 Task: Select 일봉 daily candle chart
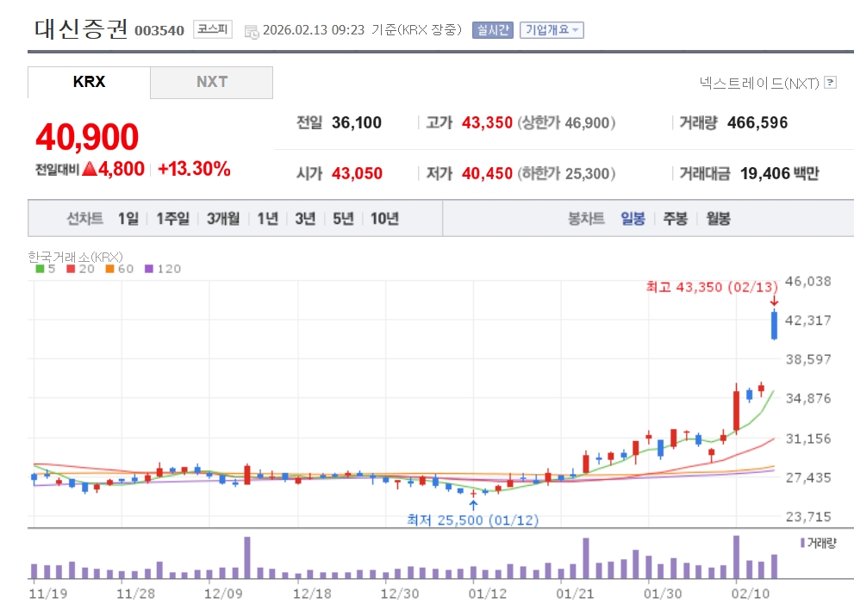coord(633,219)
